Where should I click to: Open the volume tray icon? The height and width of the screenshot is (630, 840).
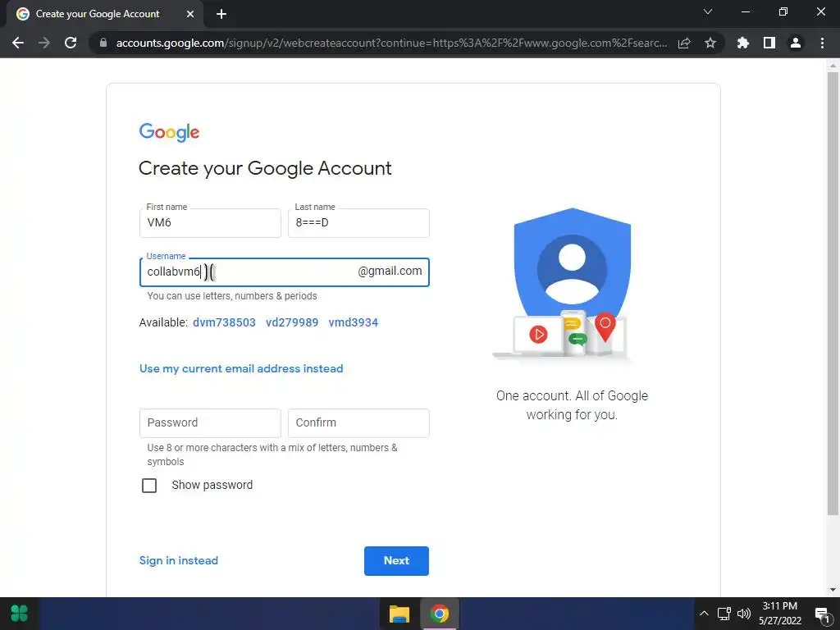pyautogui.click(x=744, y=614)
